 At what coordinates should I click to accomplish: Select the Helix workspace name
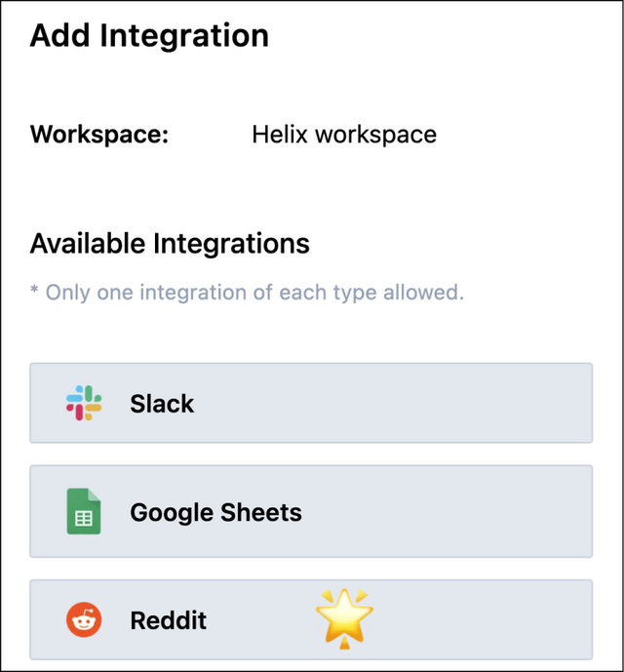click(343, 135)
